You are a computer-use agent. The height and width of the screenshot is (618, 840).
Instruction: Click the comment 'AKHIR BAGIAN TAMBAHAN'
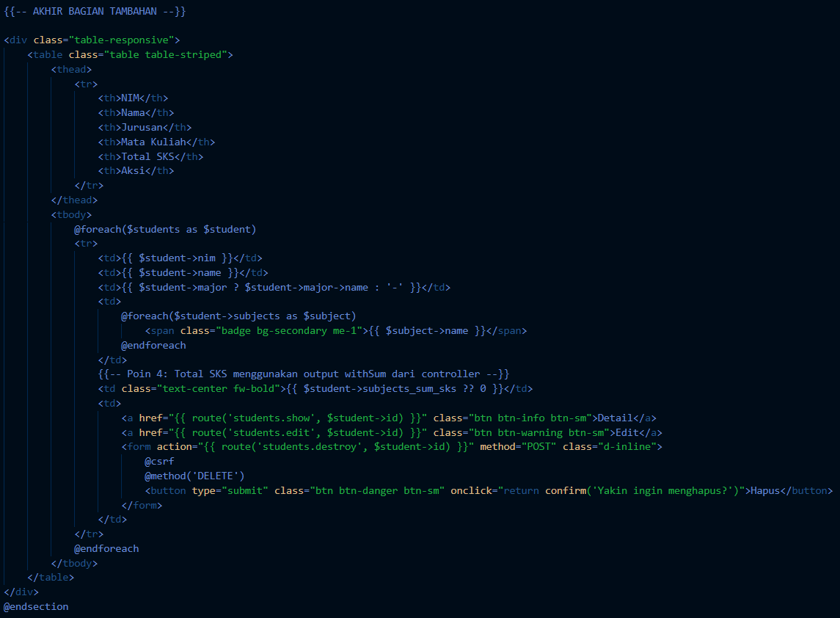pyautogui.click(x=95, y=11)
